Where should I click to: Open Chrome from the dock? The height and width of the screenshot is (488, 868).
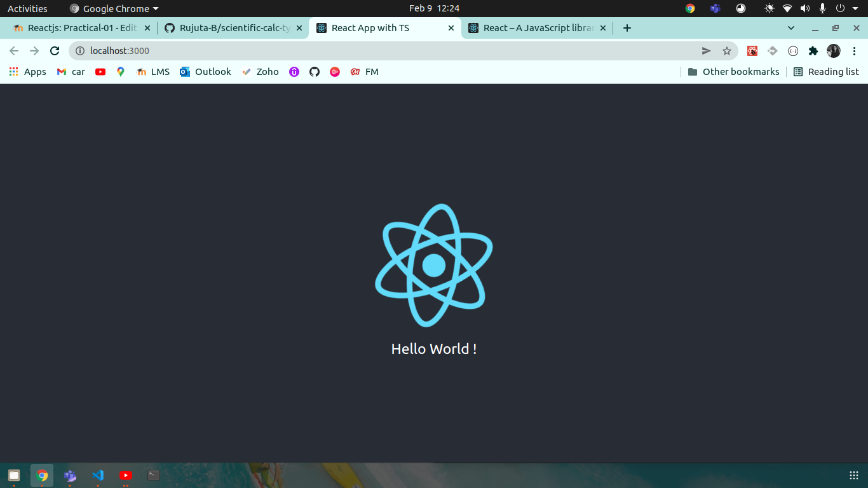coord(42,475)
